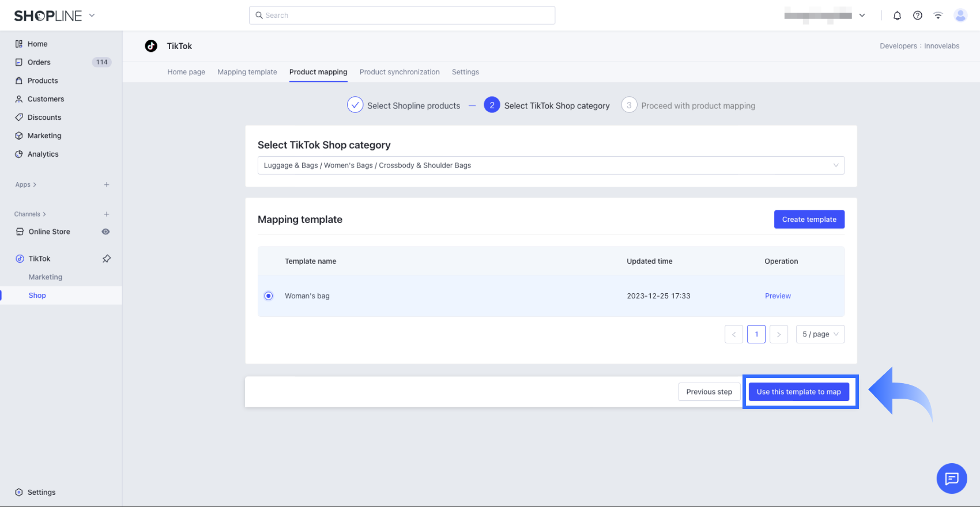980x507 pixels.
Task: Open the Product synchronization tab
Action: (399, 72)
